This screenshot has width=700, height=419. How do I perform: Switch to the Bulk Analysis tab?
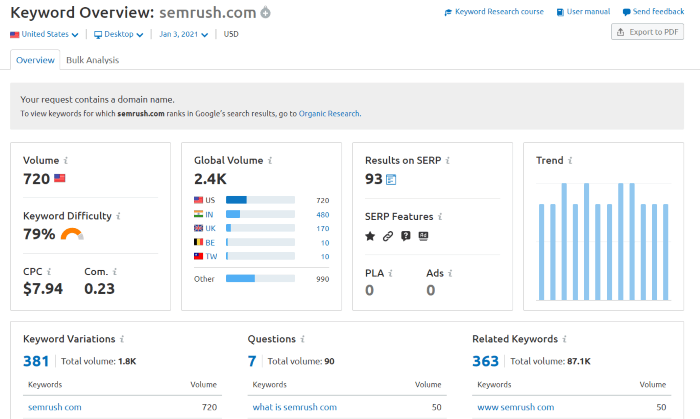[92, 60]
